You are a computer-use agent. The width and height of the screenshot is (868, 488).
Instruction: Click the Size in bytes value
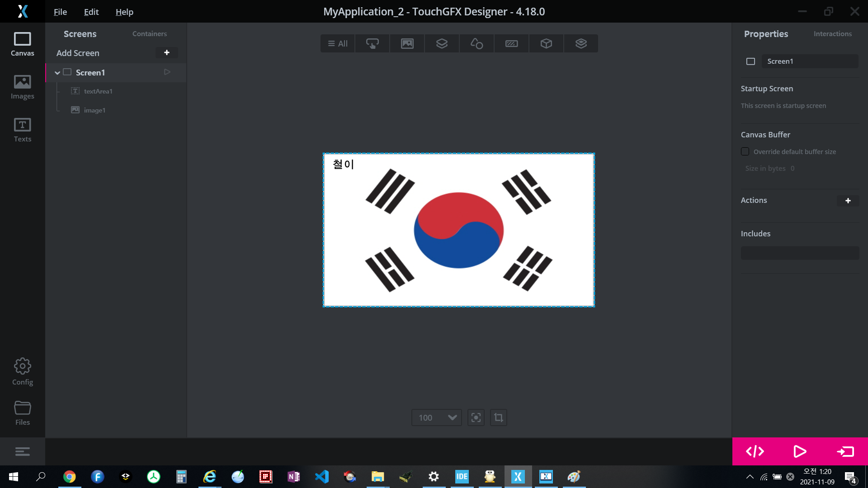click(x=792, y=169)
